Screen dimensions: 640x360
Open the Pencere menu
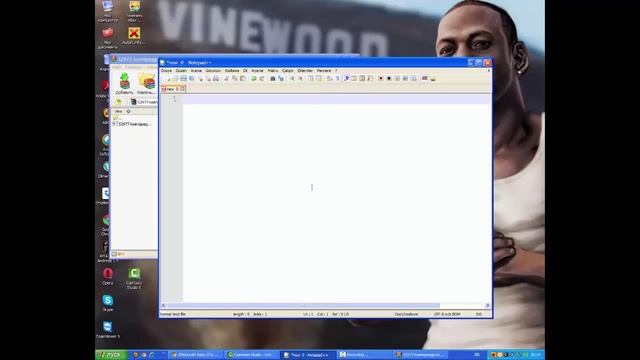pos(324,71)
